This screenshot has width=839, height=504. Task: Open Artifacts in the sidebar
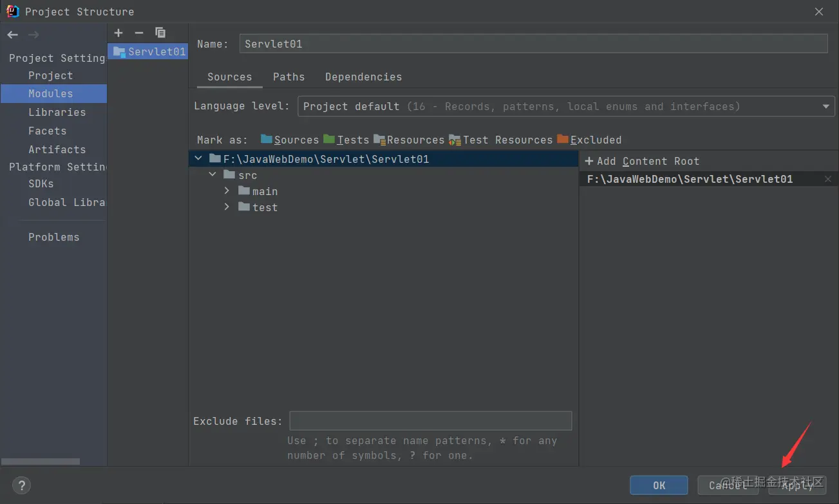click(x=57, y=149)
